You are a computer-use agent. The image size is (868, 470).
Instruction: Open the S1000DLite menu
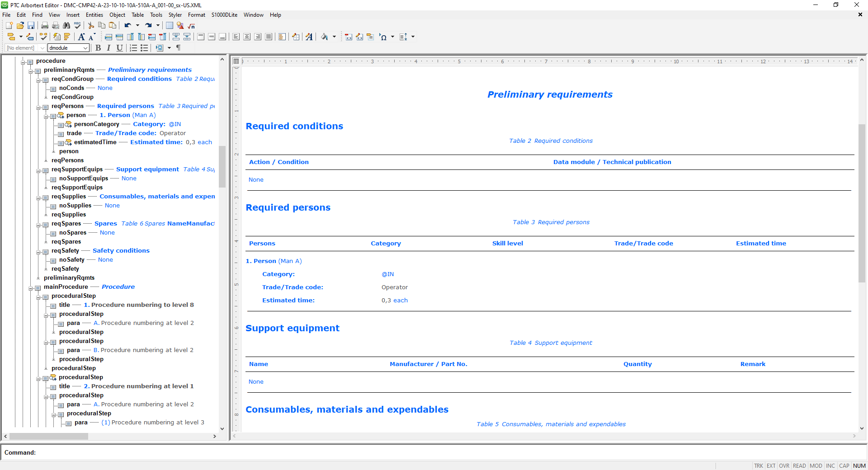(224, 15)
